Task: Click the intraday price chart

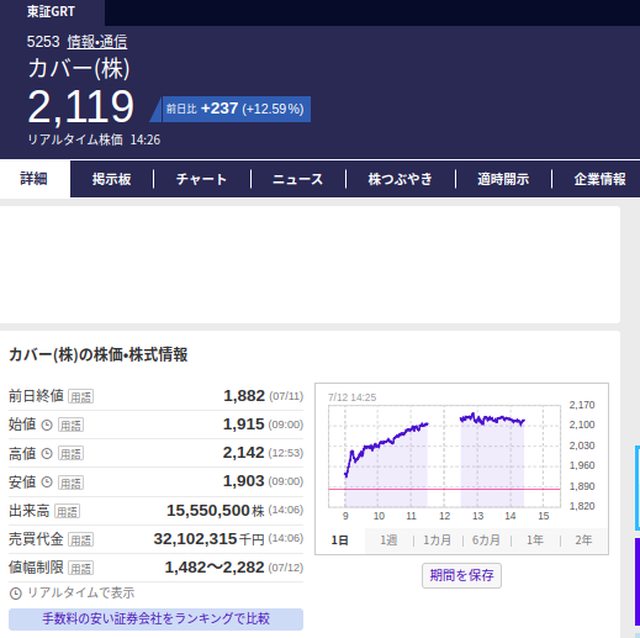Action: click(444, 456)
